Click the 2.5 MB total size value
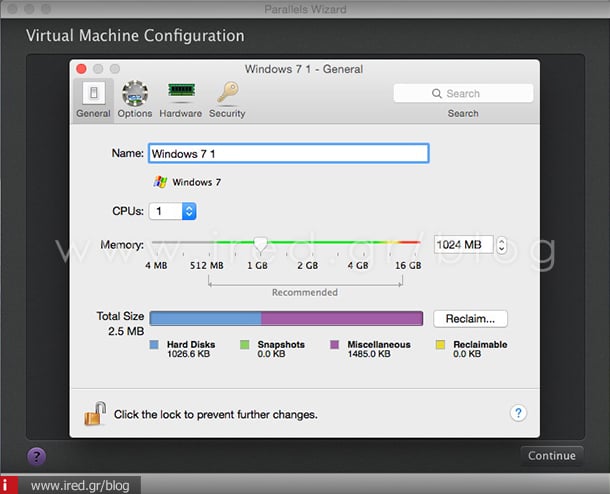 pos(126,331)
